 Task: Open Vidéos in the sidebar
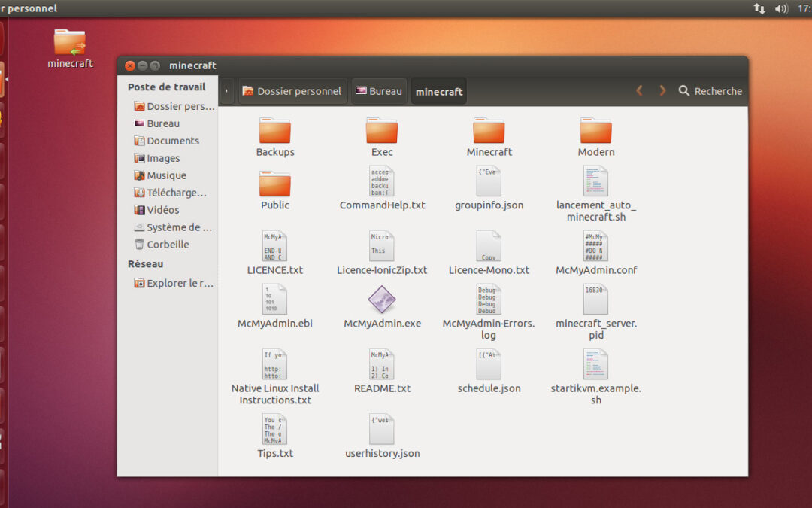[x=156, y=210]
